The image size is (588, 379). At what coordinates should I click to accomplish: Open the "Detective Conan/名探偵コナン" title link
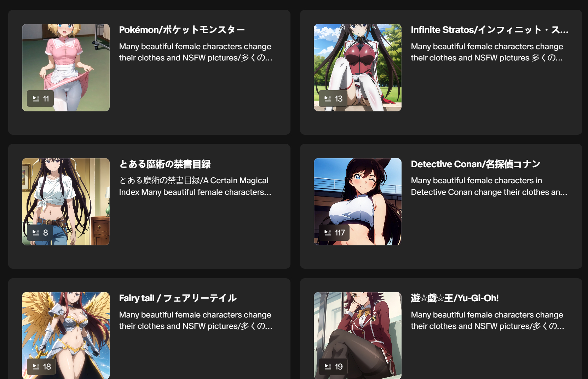tap(475, 164)
